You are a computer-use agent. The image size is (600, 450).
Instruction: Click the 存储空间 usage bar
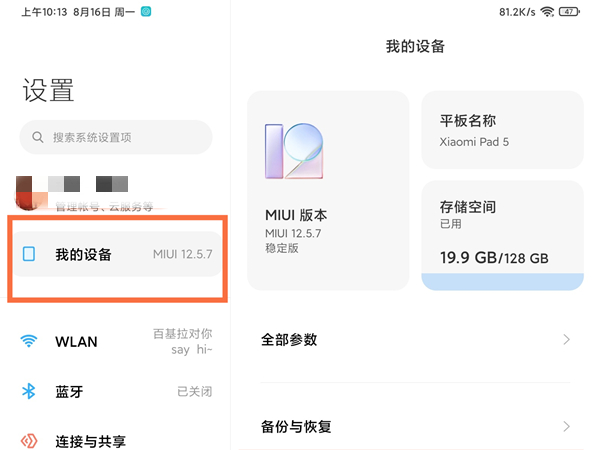(502, 279)
